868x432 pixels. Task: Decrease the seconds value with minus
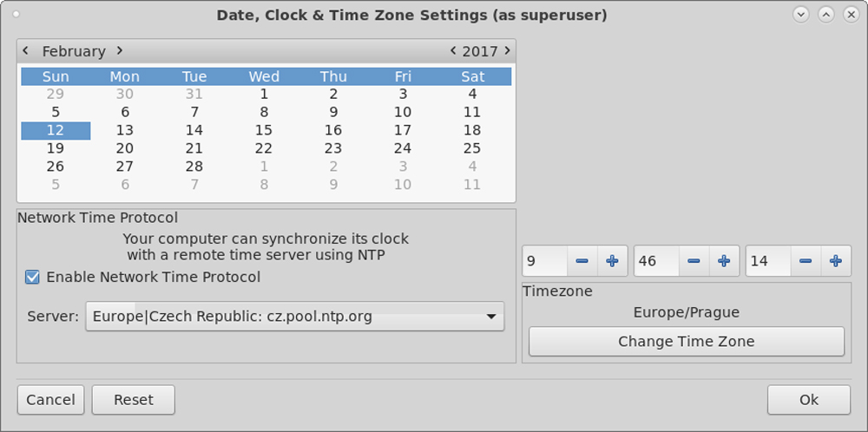(x=806, y=261)
